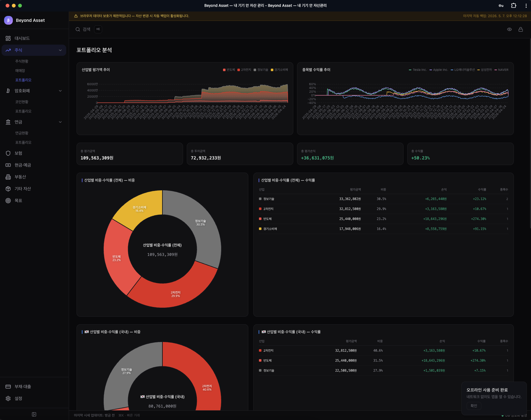Open the 대시보드 dashboard icon
Image resolution: width=531 pixels, height=420 pixels.
click(x=8, y=38)
